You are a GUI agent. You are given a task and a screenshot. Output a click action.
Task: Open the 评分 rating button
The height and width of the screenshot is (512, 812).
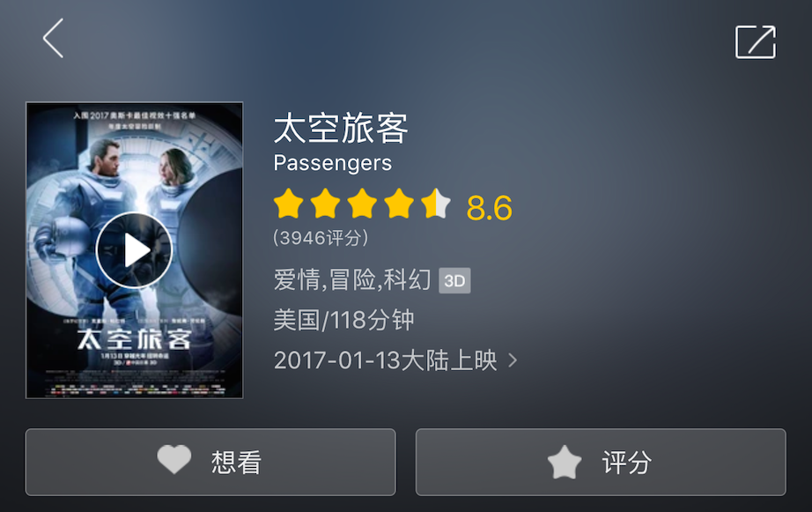[x=601, y=463]
